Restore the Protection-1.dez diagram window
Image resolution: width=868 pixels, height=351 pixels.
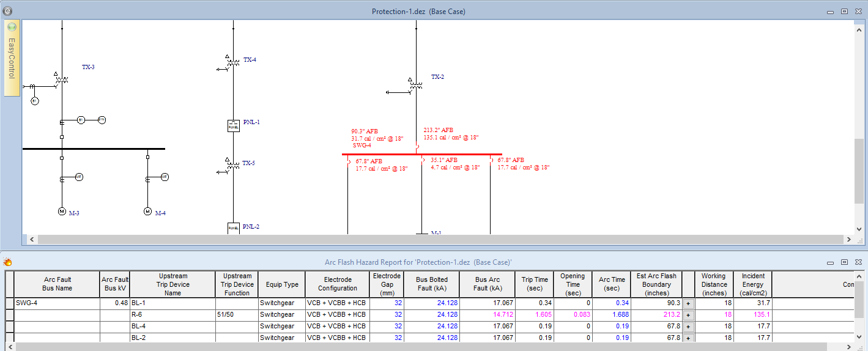coord(844,12)
